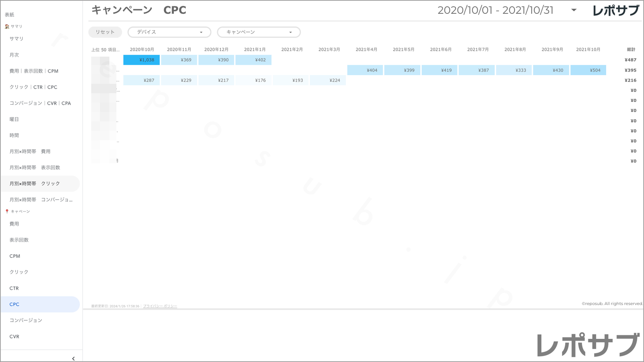Screen dimensions: 644x362
Task: Click the 2021年4月 column header
Action: tap(366, 49)
